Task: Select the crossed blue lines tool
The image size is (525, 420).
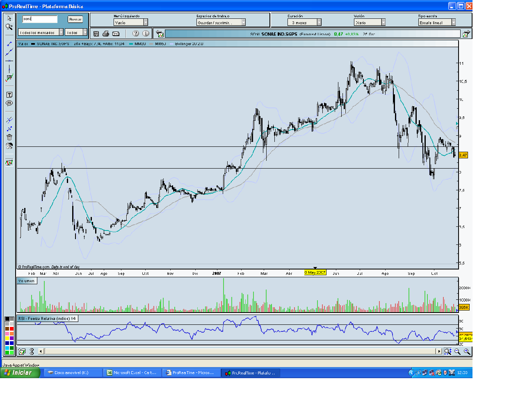Action: (9, 120)
